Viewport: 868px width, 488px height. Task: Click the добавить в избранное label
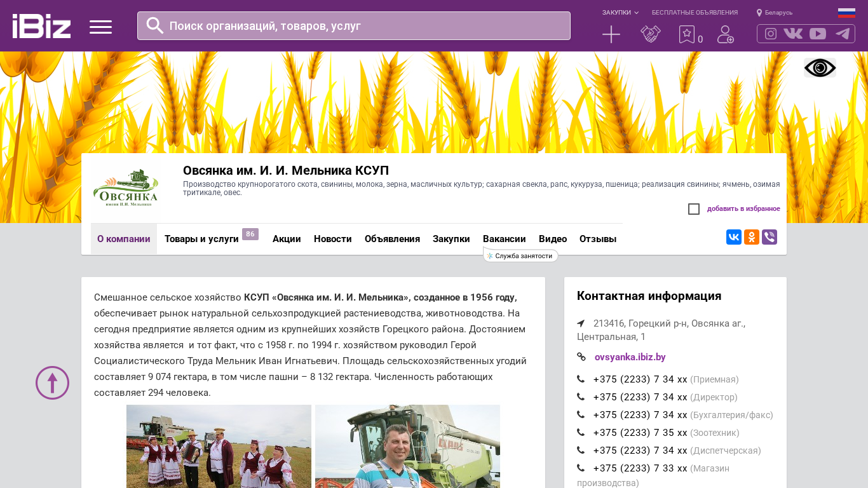pyautogui.click(x=743, y=209)
